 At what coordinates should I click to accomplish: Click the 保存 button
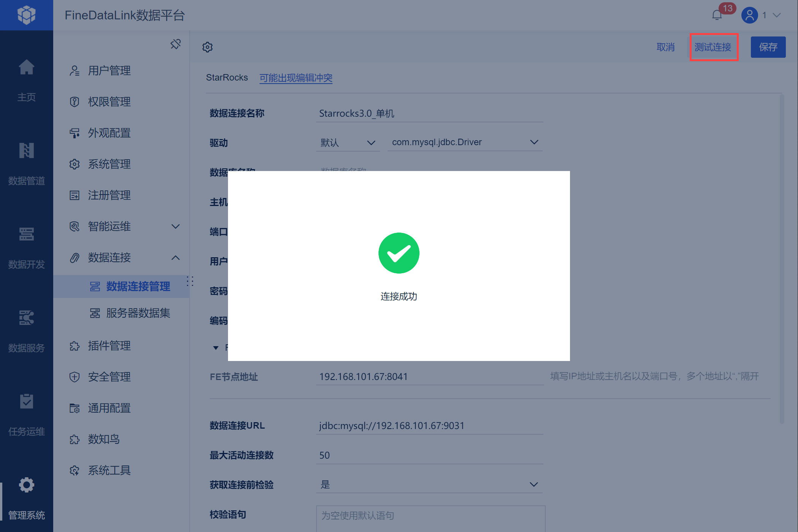tap(768, 47)
